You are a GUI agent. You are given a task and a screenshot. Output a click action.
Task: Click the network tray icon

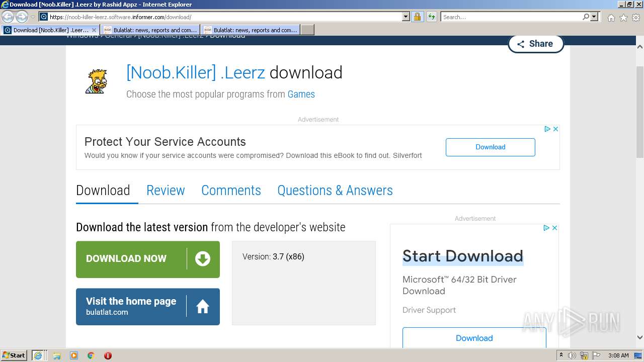coord(584,355)
